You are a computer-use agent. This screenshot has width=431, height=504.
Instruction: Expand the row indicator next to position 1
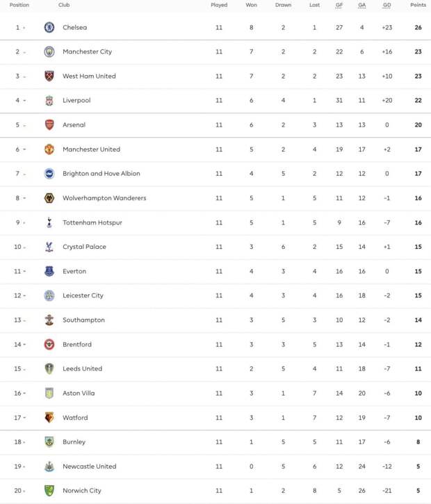pyautogui.click(x=24, y=28)
